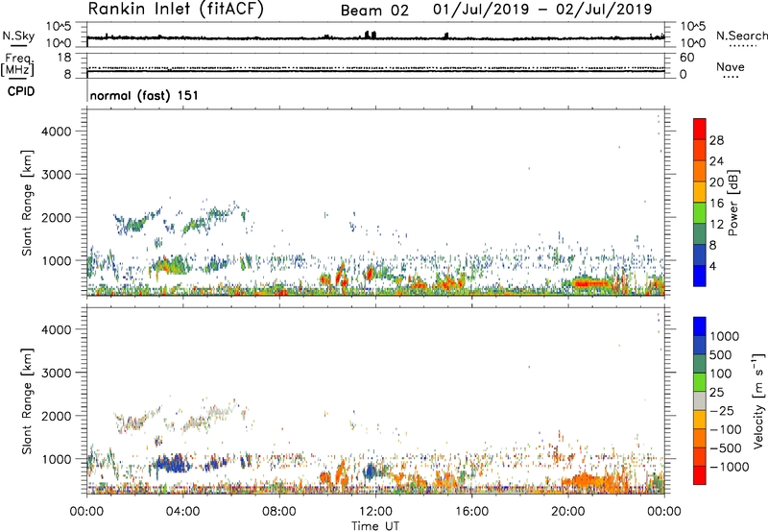Image resolution: width=768 pixels, height=532 pixels.
Task: Click the '500' value on the velocity colorbar
Action: 722,355
